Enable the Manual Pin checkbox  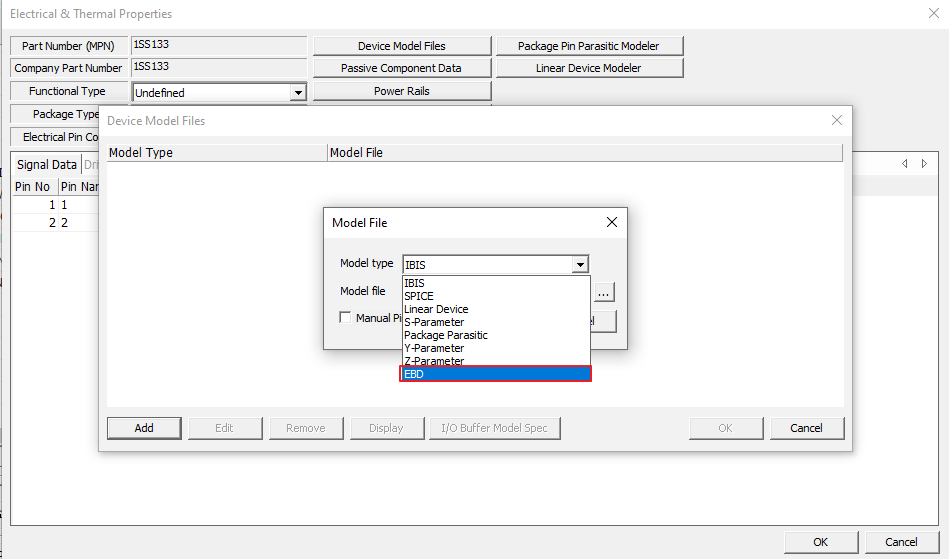click(x=345, y=318)
